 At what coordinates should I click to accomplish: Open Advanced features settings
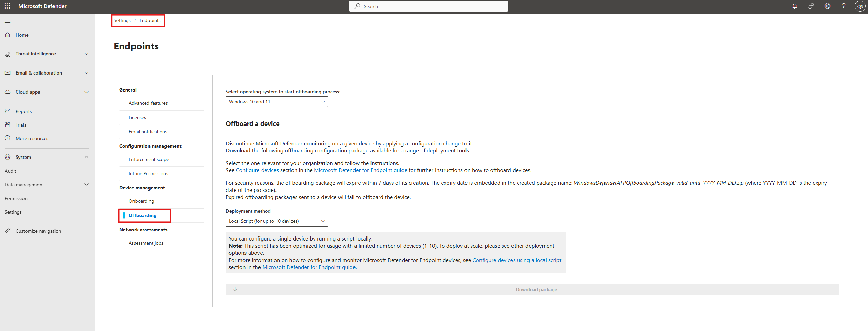point(148,103)
